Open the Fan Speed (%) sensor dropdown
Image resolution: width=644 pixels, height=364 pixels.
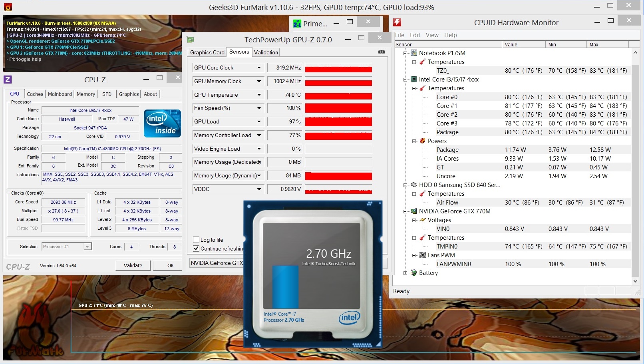(x=259, y=108)
